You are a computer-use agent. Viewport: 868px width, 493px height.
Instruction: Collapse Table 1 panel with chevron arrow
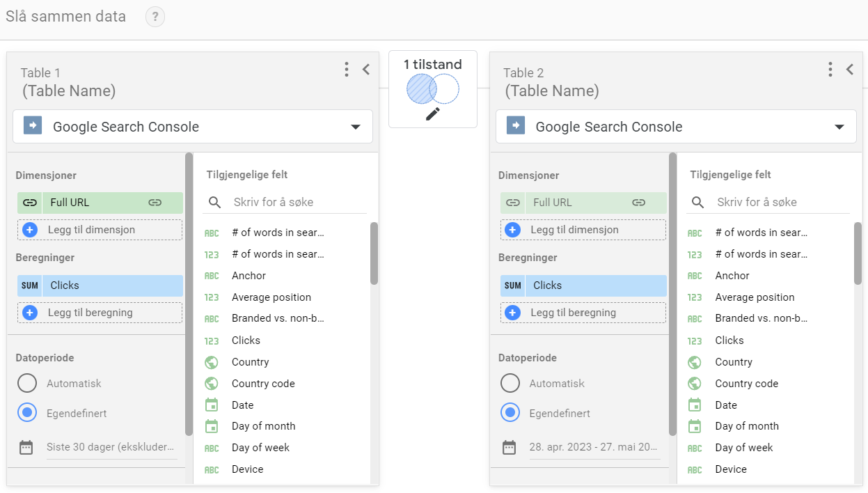coord(366,69)
